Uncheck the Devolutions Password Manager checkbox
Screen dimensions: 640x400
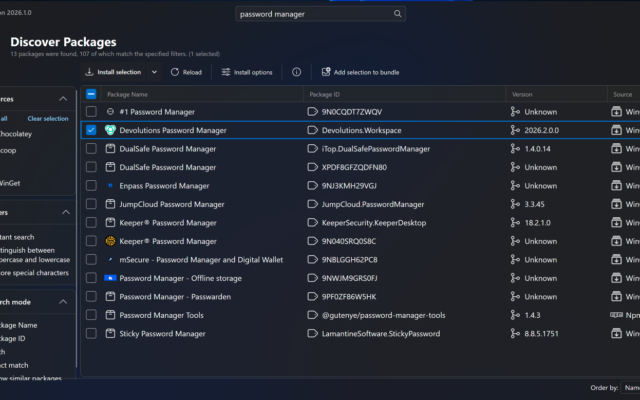pyautogui.click(x=91, y=130)
